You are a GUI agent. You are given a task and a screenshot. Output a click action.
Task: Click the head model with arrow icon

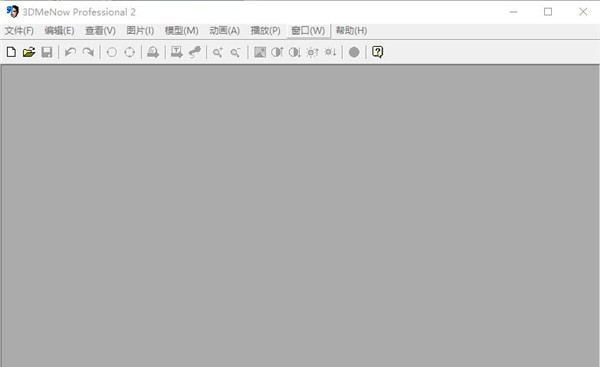tap(153, 52)
